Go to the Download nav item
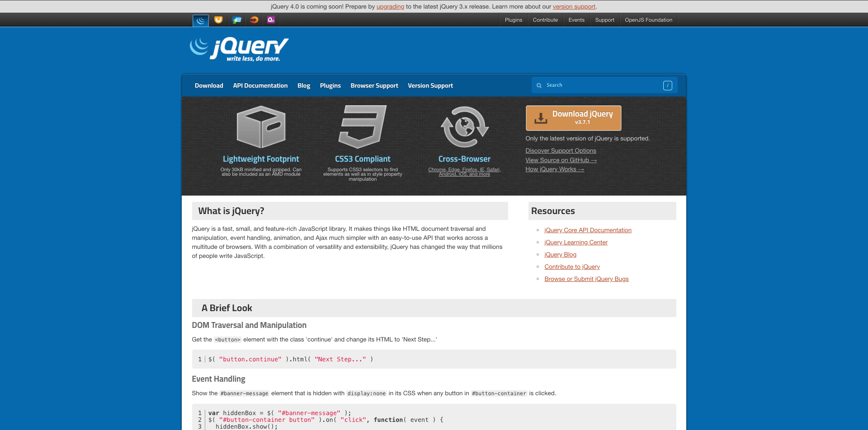The width and height of the screenshot is (868, 430). (209, 85)
